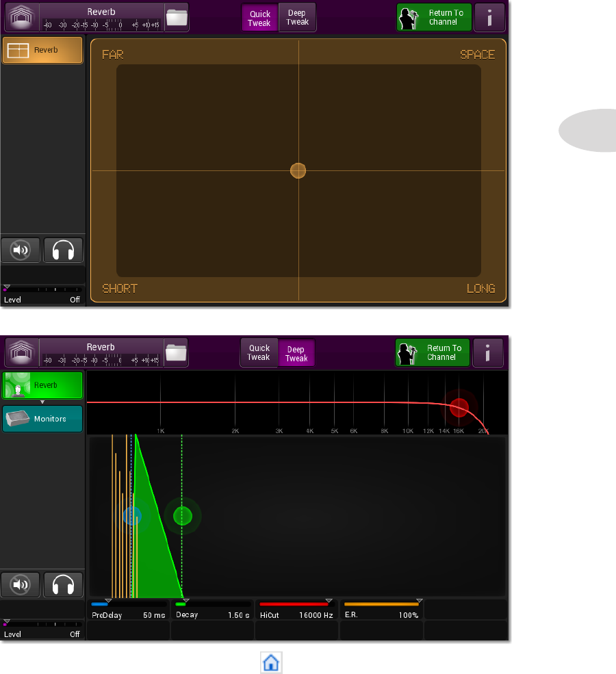
Task: Click the green Decay handle on the graph
Action: (182, 516)
